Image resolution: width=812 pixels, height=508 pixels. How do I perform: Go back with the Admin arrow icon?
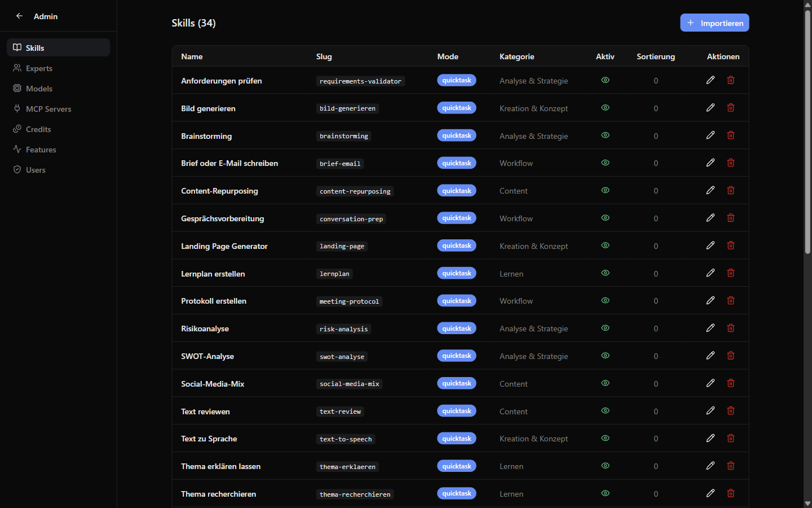pyautogui.click(x=19, y=16)
